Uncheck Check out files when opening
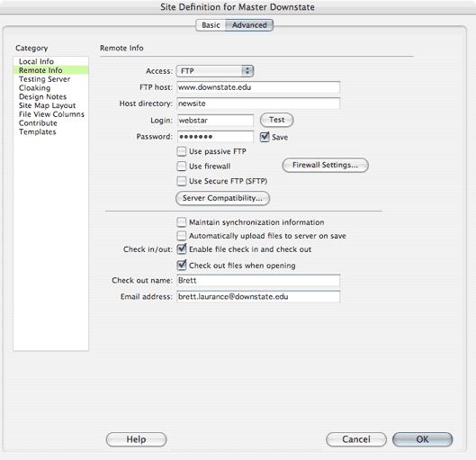476x460 pixels. pyautogui.click(x=182, y=265)
